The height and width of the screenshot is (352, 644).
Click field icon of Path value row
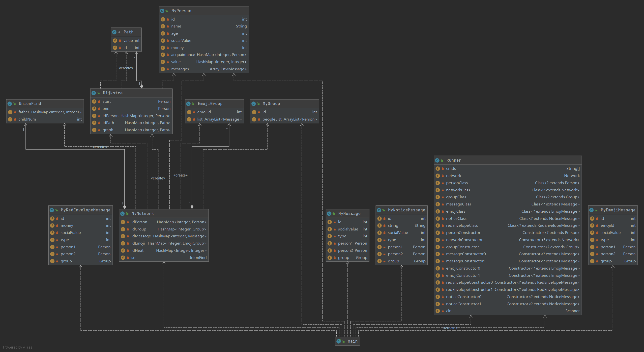pos(115,40)
